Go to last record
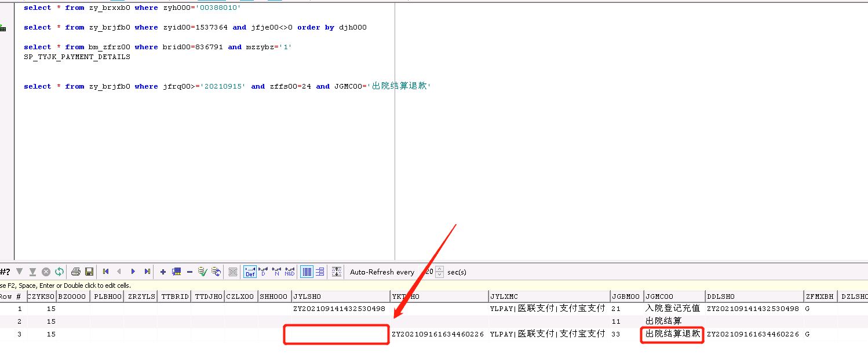This screenshot has height=355, width=868. point(147,272)
